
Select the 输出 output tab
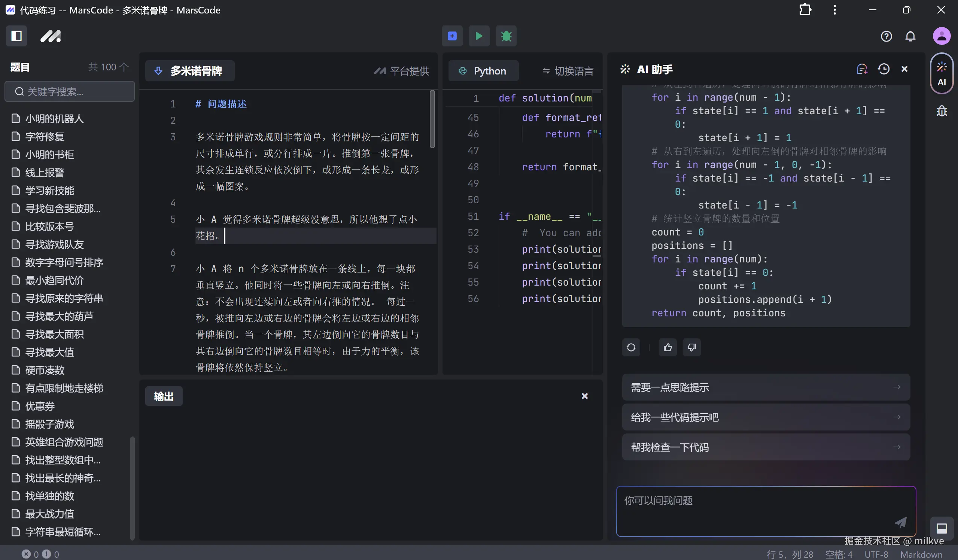click(164, 396)
